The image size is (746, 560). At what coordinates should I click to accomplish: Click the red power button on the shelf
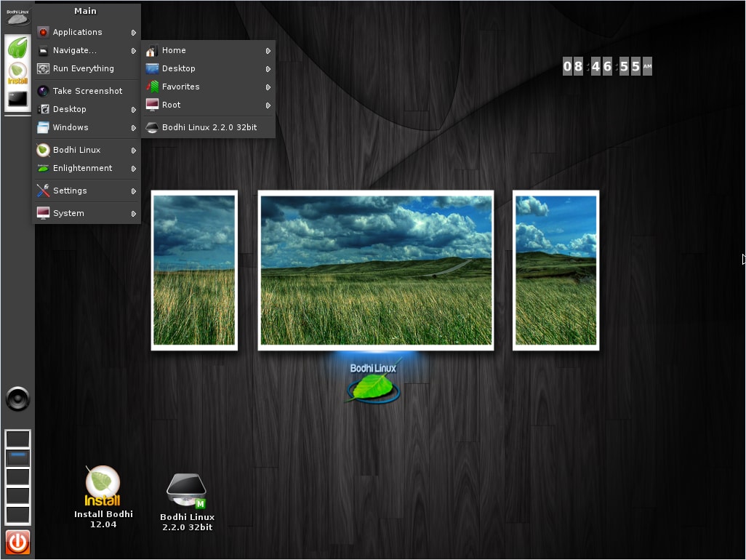click(x=17, y=542)
